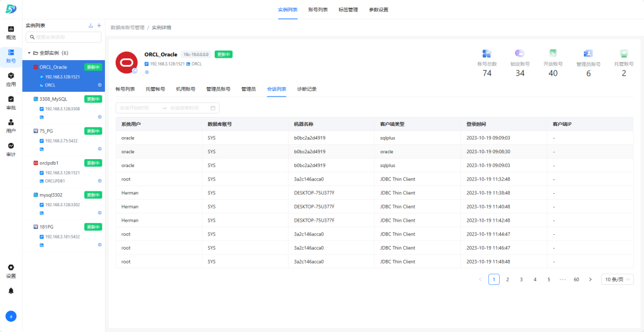
Task: Select the 3308_MySQL instance in list
Action: (x=64, y=108)
